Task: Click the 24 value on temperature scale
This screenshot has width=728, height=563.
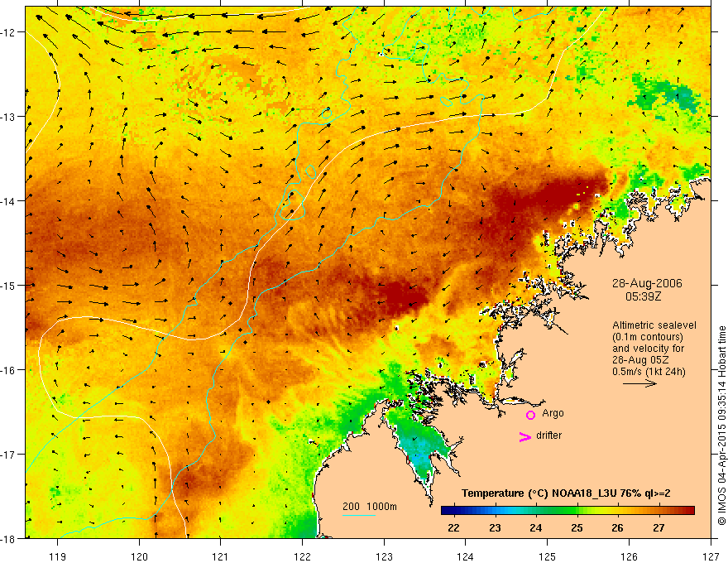Action: coord(536,527)
